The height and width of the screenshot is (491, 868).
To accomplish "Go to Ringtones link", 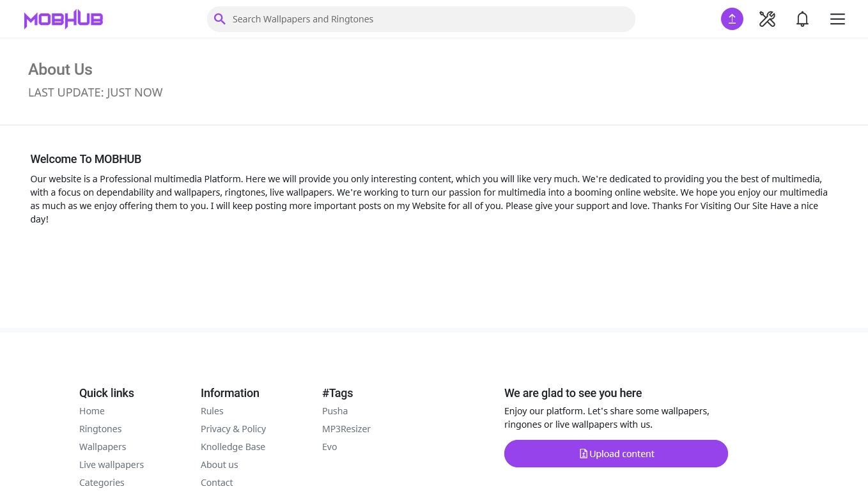I will pyautogui.click(x=100, y=429).
